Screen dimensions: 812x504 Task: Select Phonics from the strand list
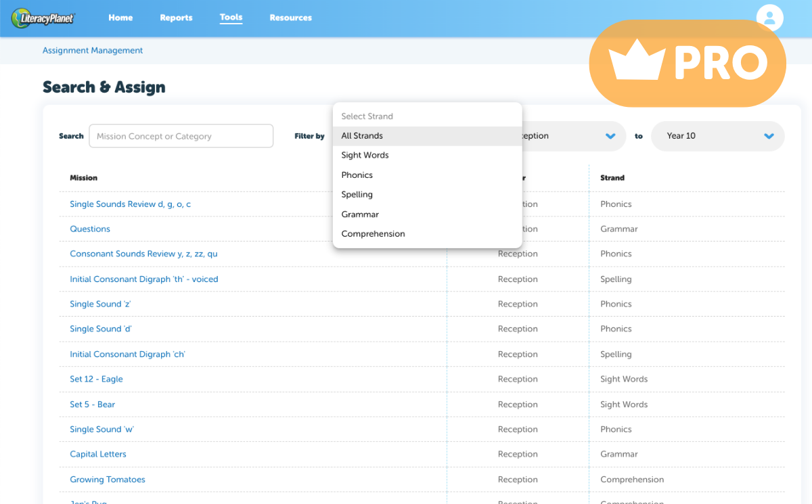pyautogui.click(x=357, y=175)
